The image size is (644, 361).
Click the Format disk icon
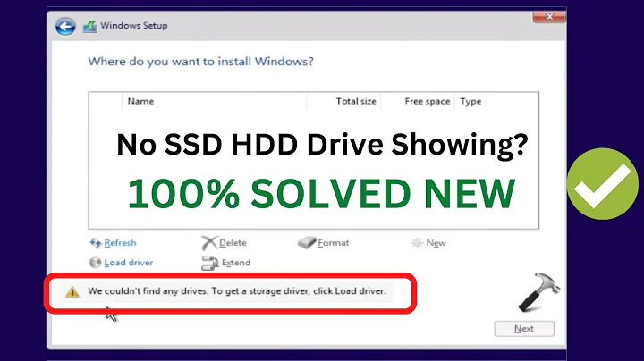tap(307, 242)
